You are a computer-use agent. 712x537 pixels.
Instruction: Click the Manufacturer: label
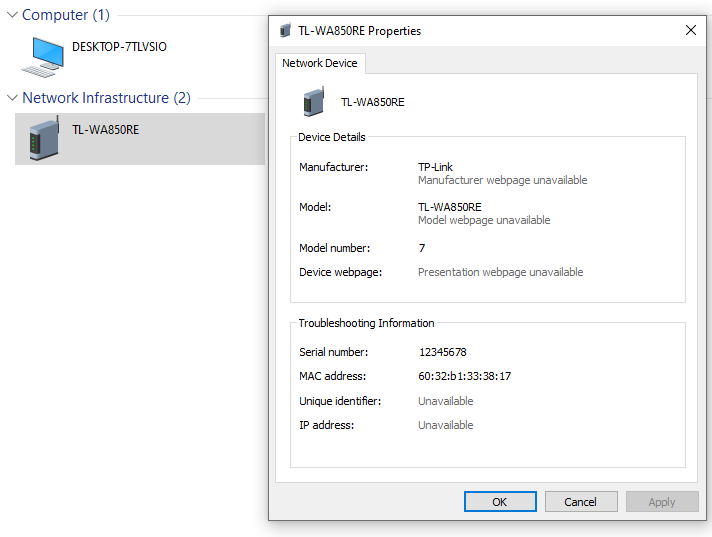(x=334, y=167)
